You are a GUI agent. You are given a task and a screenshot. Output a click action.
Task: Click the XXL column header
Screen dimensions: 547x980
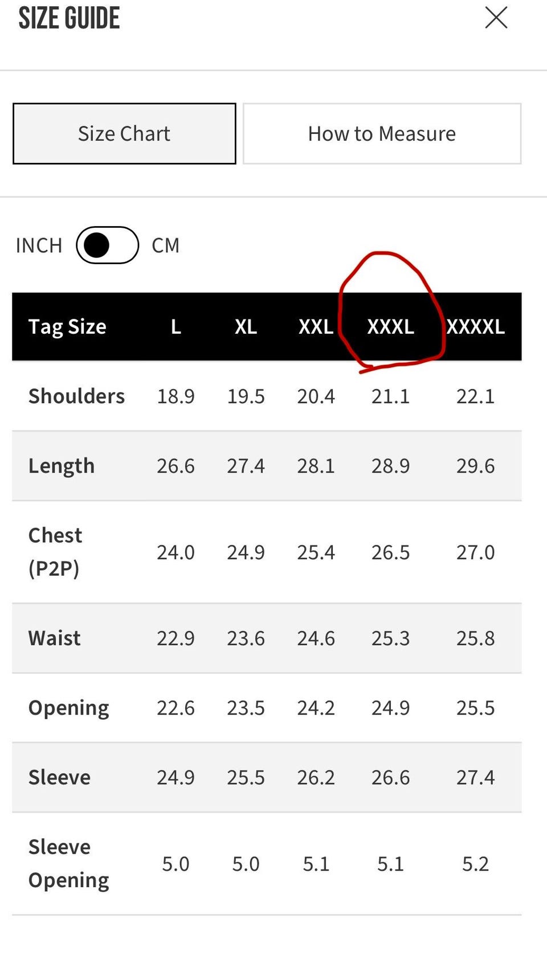point(316,327)
